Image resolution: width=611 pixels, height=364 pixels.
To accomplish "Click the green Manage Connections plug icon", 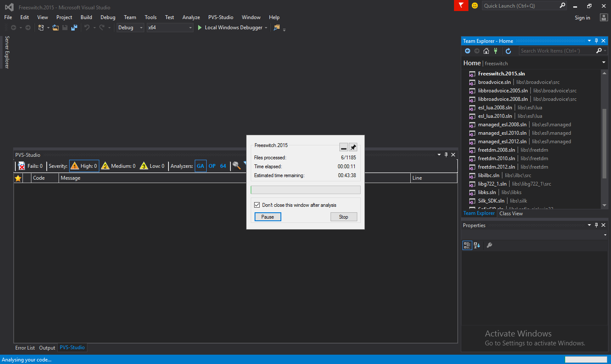I will click(496, 51).
